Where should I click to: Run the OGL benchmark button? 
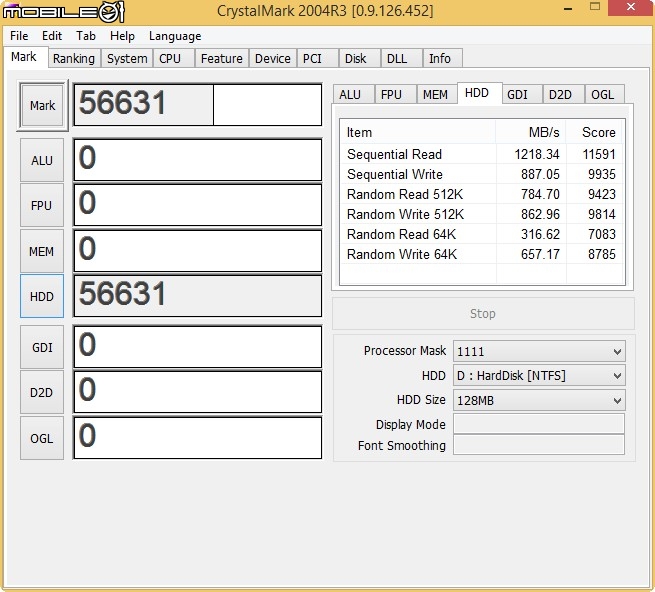point(42,438)
